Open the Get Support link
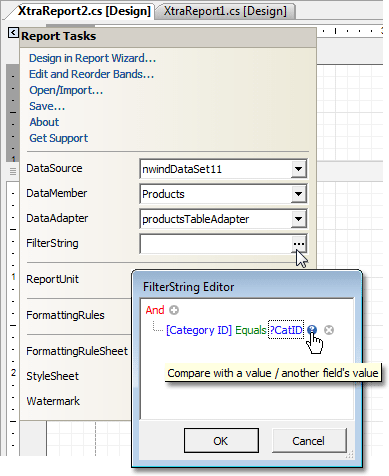The height and width of the screenshot is (476, 389). 59,138
